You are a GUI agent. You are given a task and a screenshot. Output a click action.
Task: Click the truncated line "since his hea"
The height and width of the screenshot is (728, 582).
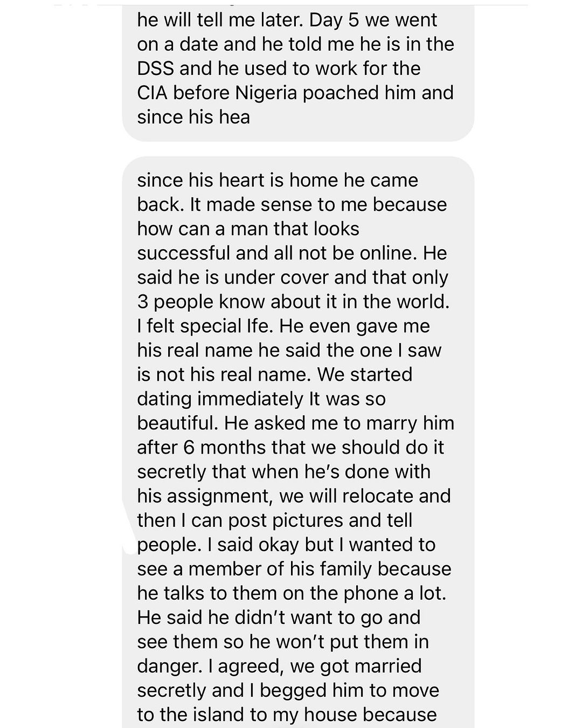pyautogui.click(x=193, y=117)
